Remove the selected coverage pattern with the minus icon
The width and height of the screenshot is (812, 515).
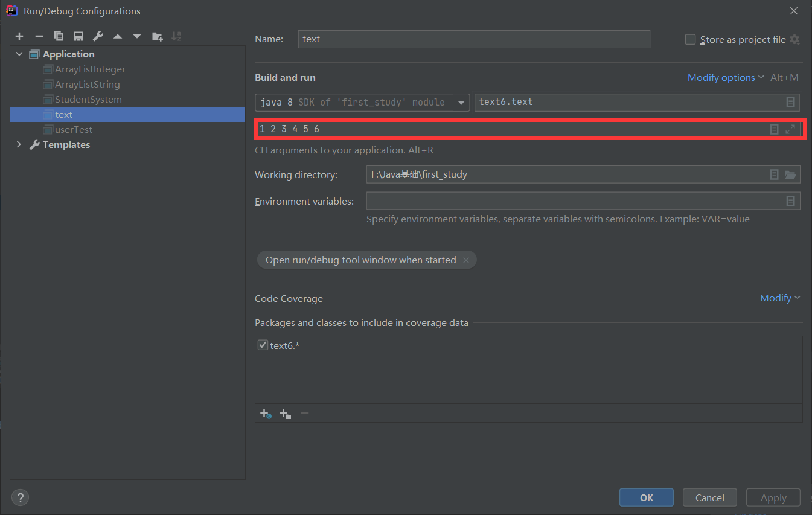pyautogui.click(x=305, y=414)
